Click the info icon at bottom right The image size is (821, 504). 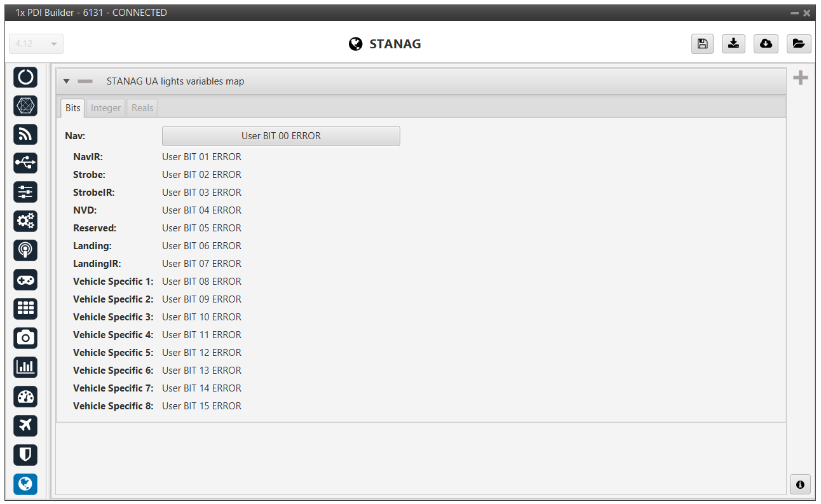coord(800,484)
